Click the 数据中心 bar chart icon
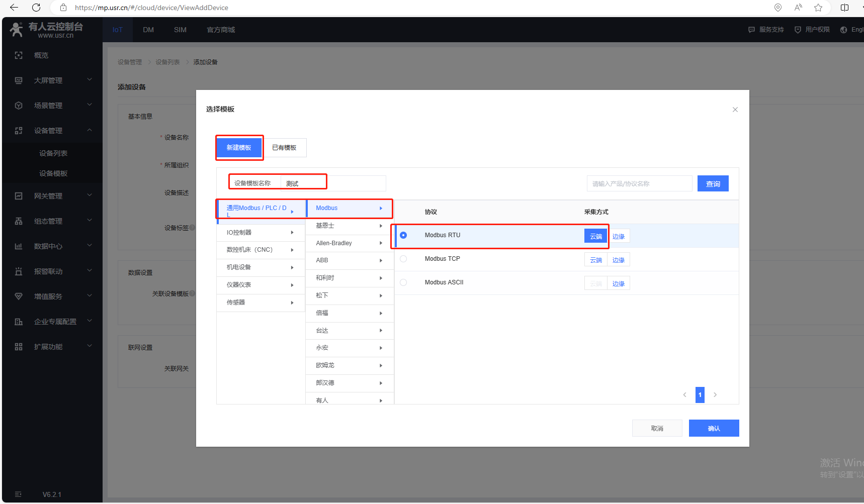 pos(19,246)
